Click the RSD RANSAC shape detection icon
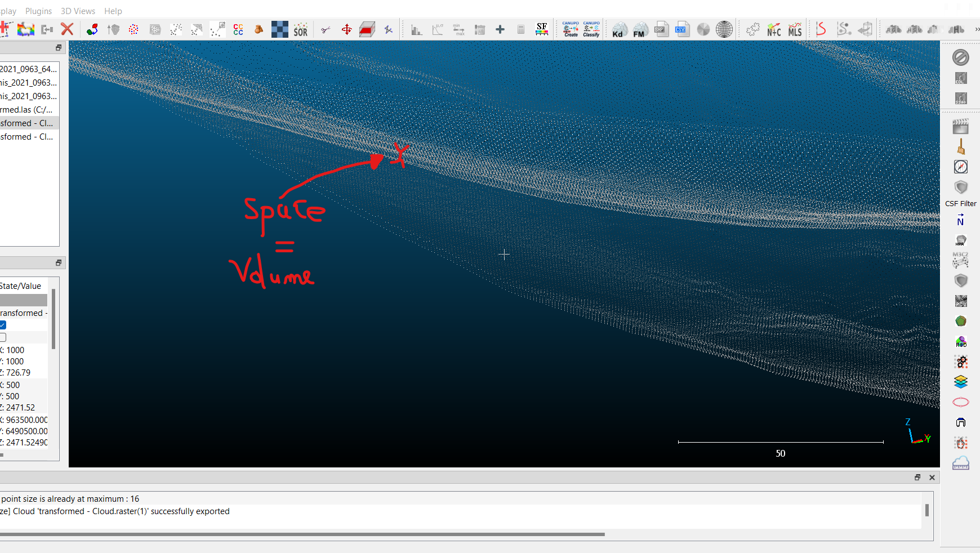 click(961, 341)
